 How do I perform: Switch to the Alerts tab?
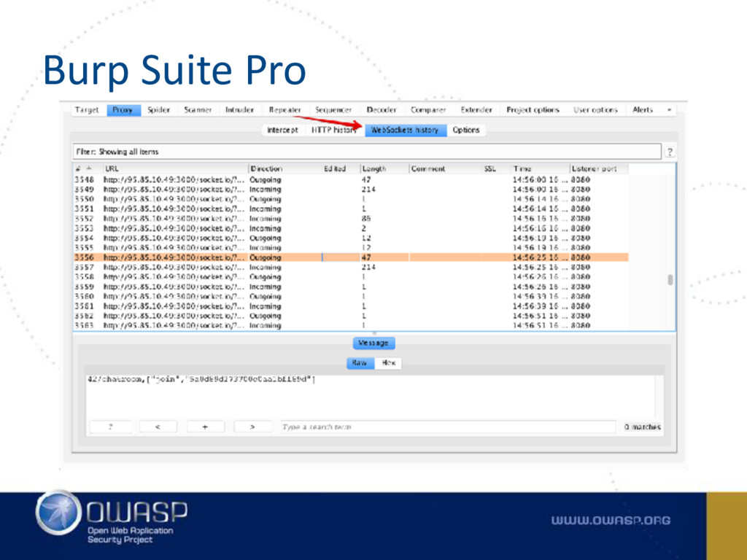643,110
